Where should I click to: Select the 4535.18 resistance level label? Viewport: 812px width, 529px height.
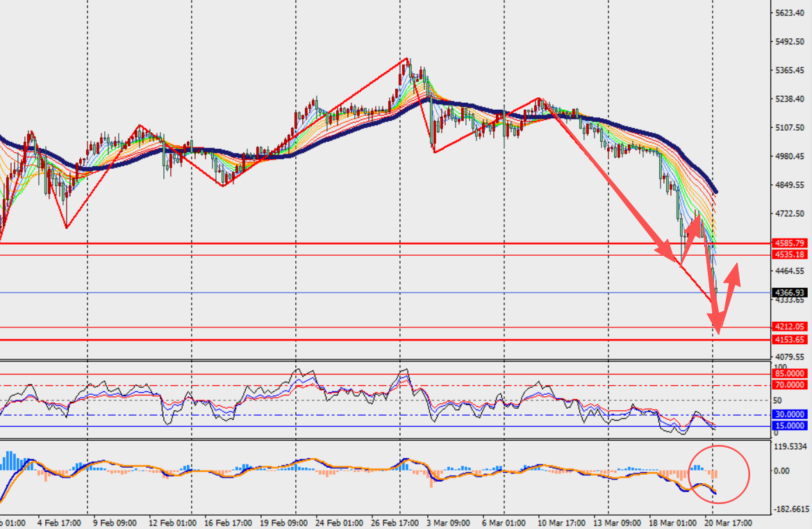(791, 255)
